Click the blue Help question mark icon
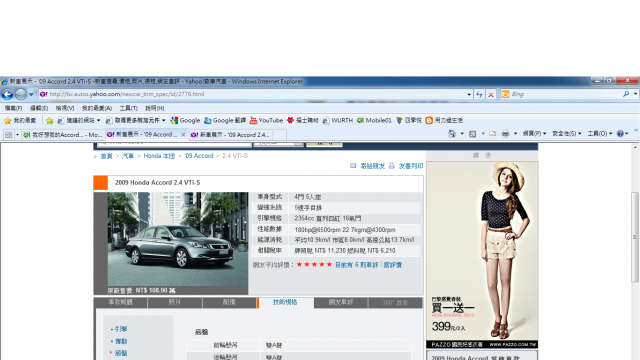This screenshot has width=640, height=360. (620, 133)
